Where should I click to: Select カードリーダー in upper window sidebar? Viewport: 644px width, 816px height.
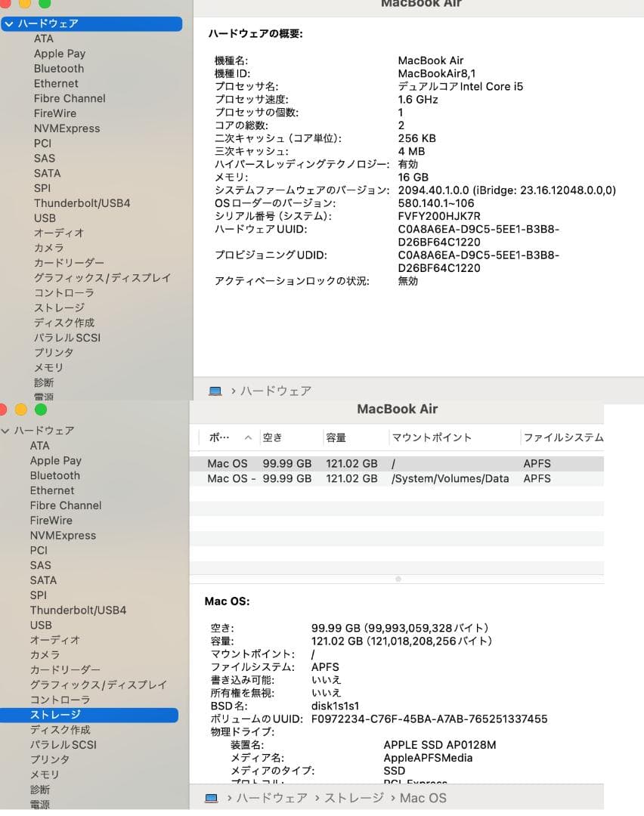pos(70,264)
